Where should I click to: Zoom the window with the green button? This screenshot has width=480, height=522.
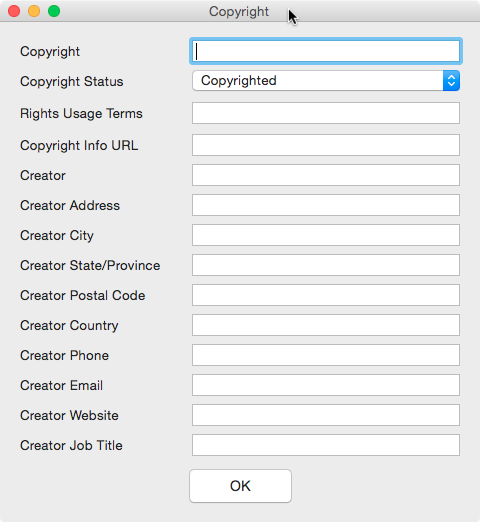54,11
